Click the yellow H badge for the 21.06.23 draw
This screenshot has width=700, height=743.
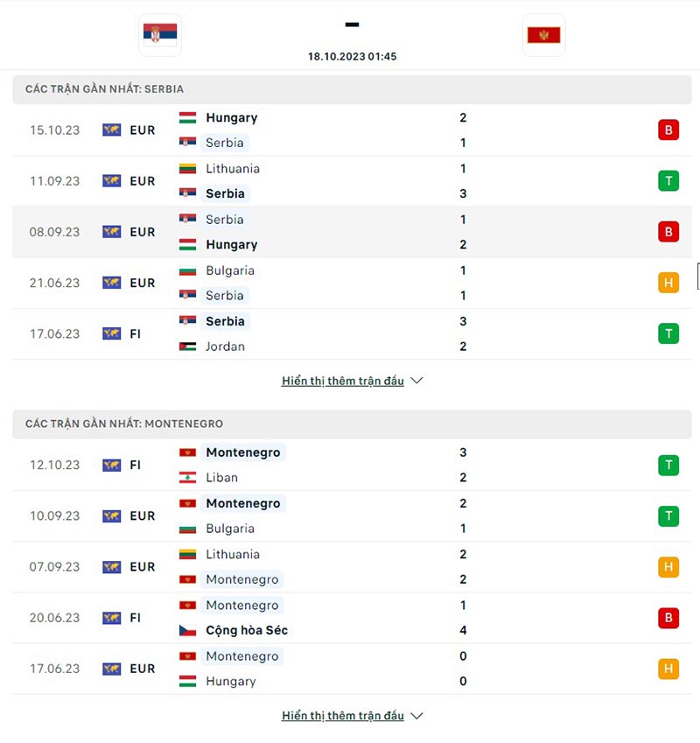pos(668,283)
